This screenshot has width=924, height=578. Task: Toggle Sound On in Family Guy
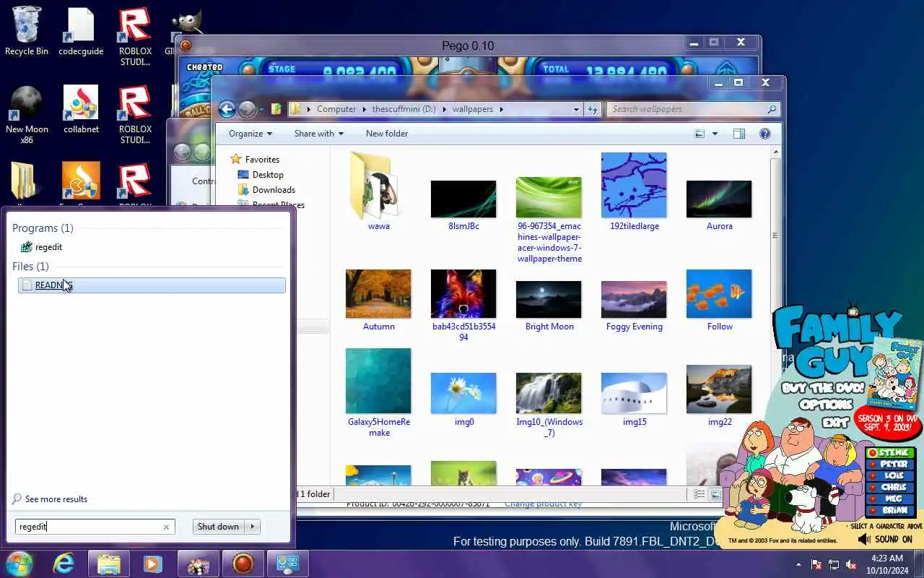pyautogui.click(x=885, y=540)
